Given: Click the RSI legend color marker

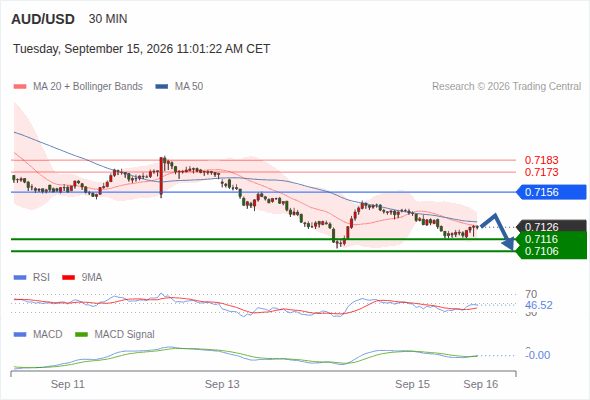Looking at the screenshot, I should tap(20, 278).
